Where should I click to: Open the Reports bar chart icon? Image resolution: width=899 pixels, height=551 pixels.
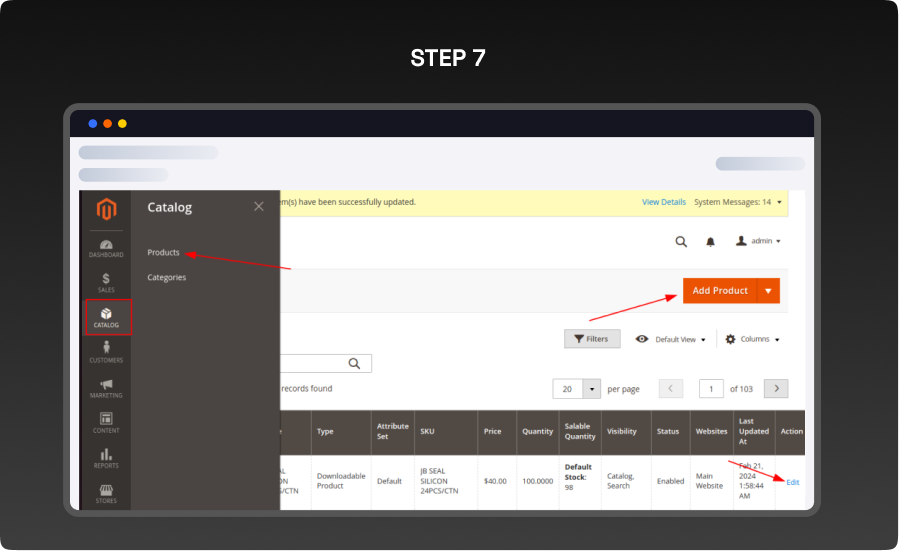[x=106, y=458]
